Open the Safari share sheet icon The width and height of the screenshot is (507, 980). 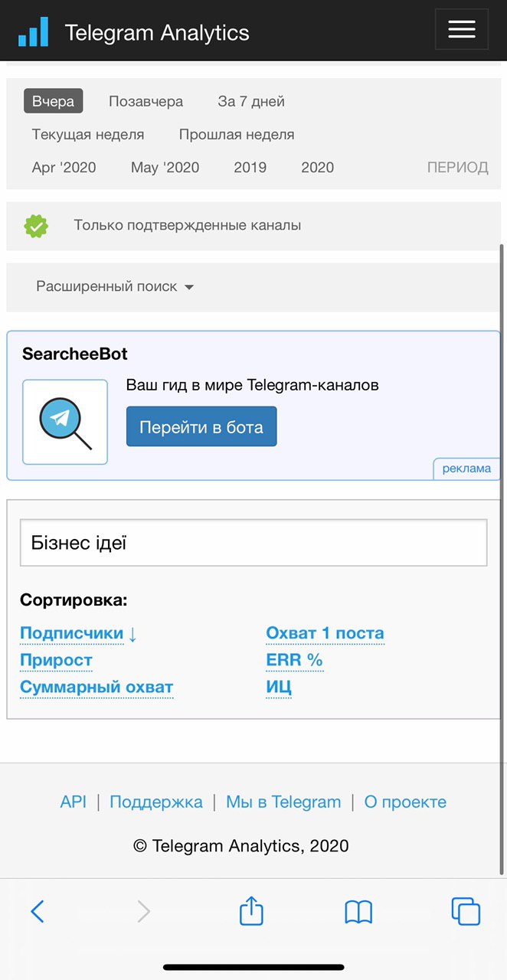(x=251, y=910)
